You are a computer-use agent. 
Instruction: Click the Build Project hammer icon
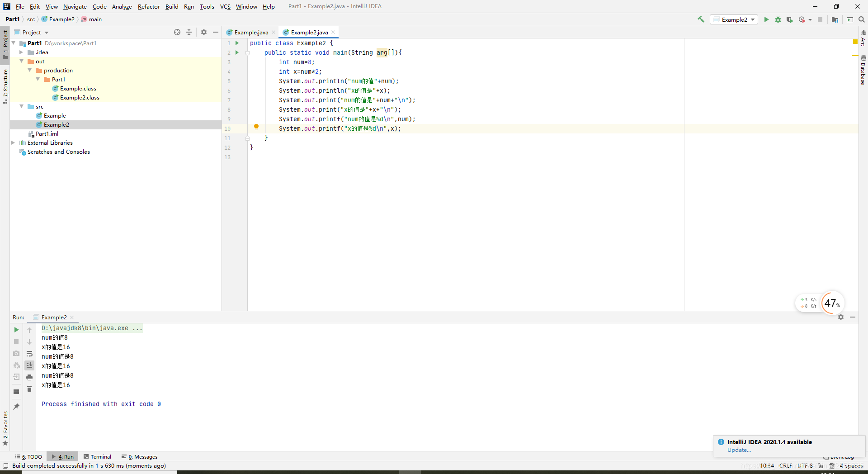[x=701, y=19]
